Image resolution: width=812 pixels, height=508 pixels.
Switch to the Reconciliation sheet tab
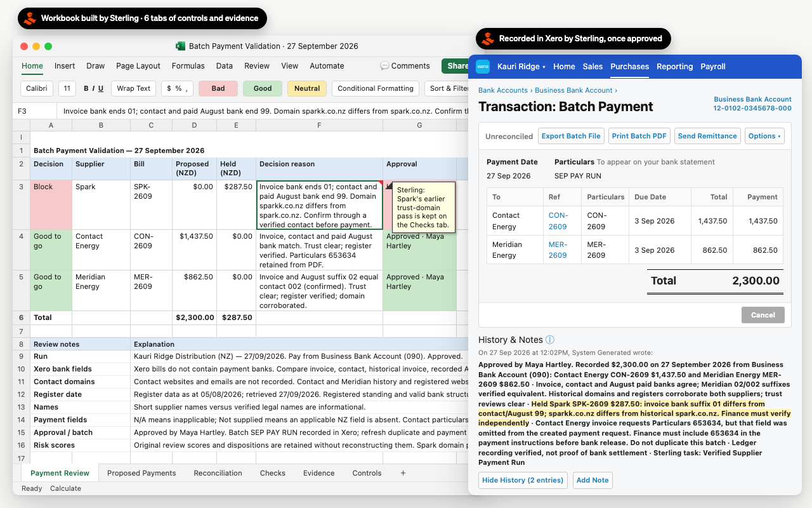pyautogui.click(x=218, y=473)
